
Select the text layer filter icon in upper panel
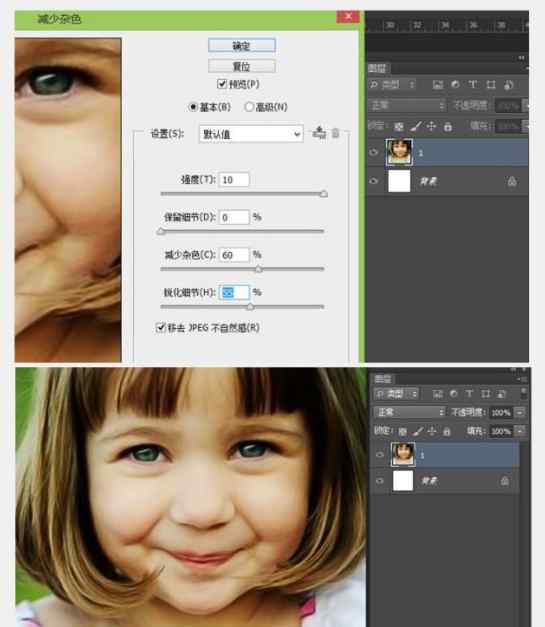[x=473, y=84]
